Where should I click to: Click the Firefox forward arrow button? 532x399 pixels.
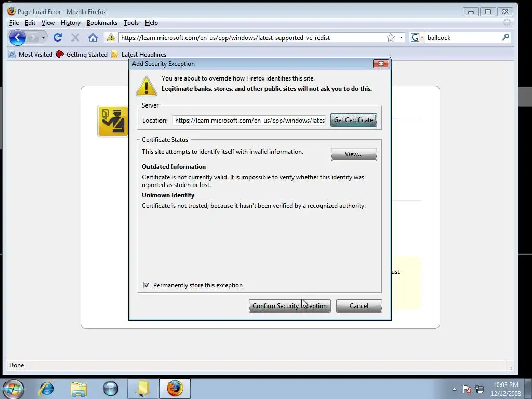click(33, 37)
